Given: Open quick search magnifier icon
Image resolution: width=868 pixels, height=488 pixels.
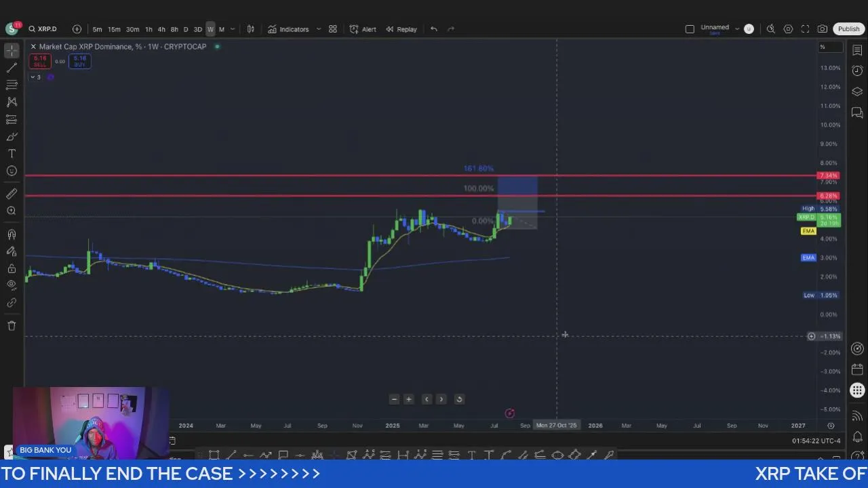Looking at the screenshot, I should pyautogui.click(x=771, y=29).
